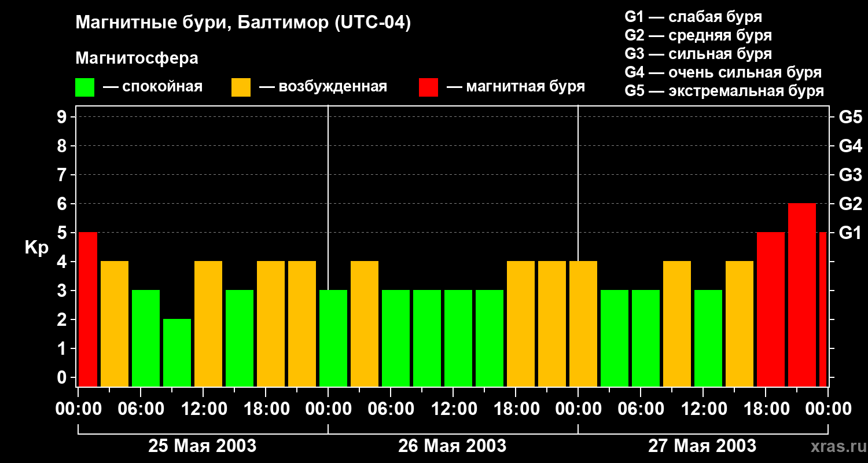Open the xras.ru watermark link
This screenshot has height=463, width=868.
click(836, 446)
